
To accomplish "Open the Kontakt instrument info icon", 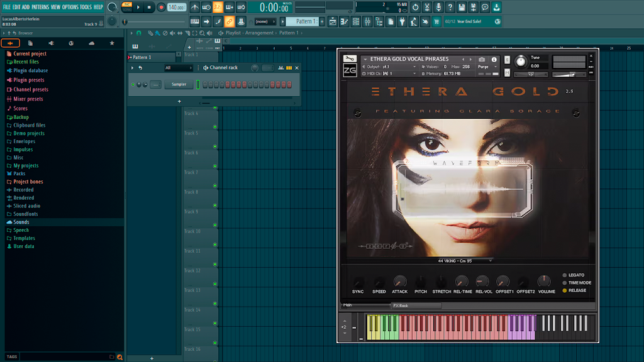I will [x=494, y=60].
